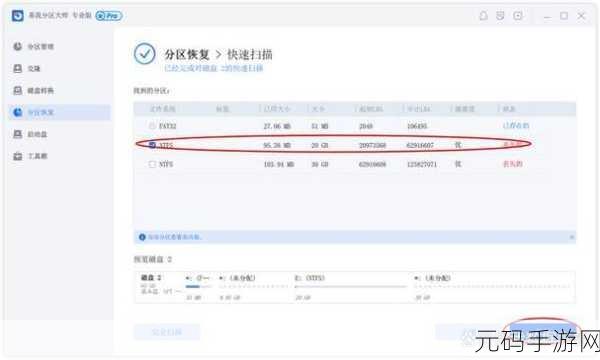Viewport: 600px width, 360px height.
Task: Click the partition assistant app logo
Action: pyautogui.click(x=18, y=16)
